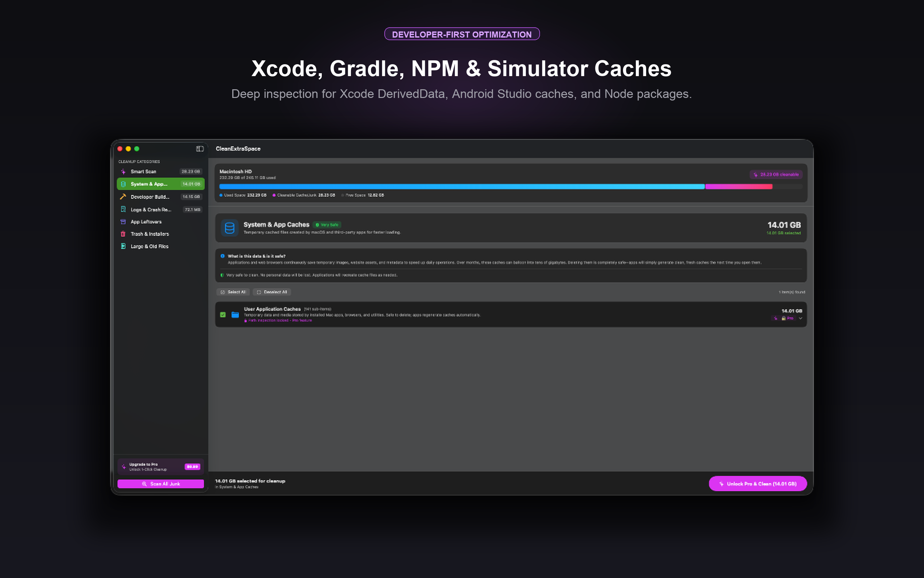924x578 pixels.
Task: Open Trash & Installers category
Action: (161, 234)
